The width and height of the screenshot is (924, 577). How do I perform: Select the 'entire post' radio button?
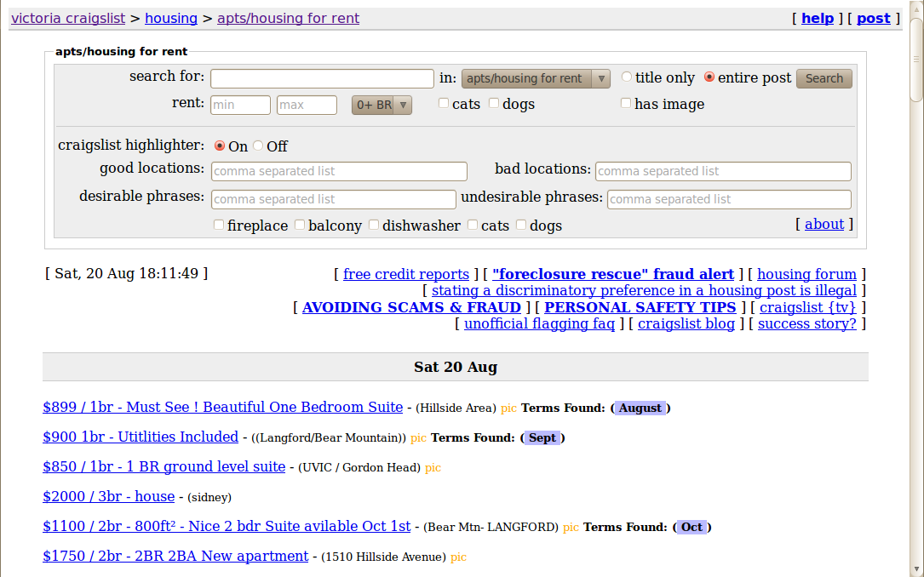[709, 77]
